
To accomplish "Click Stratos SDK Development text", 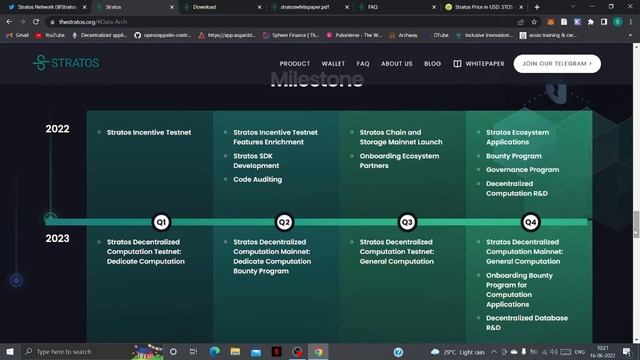I will coord(256,161).
